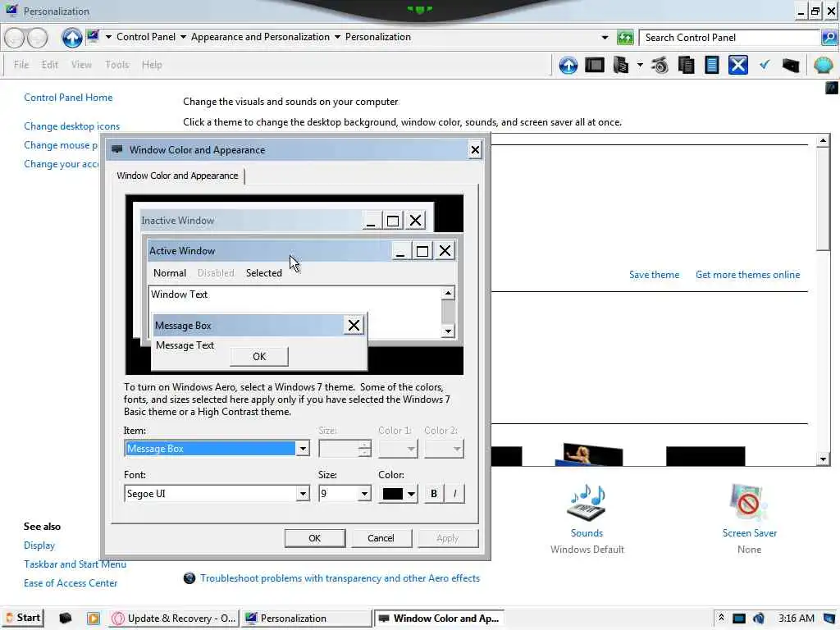Open Control Panel Home link
Screen dimensions: 840x630
click(68, 98)
